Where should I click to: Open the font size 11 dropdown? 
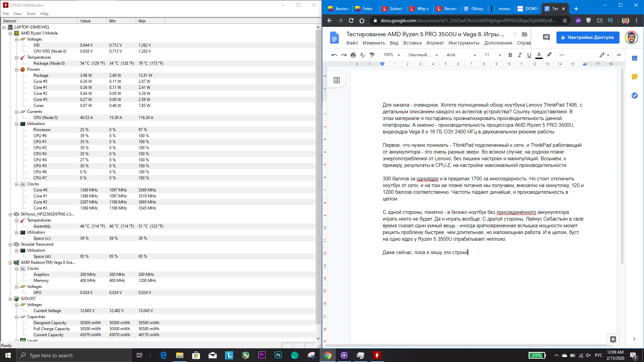493,55
